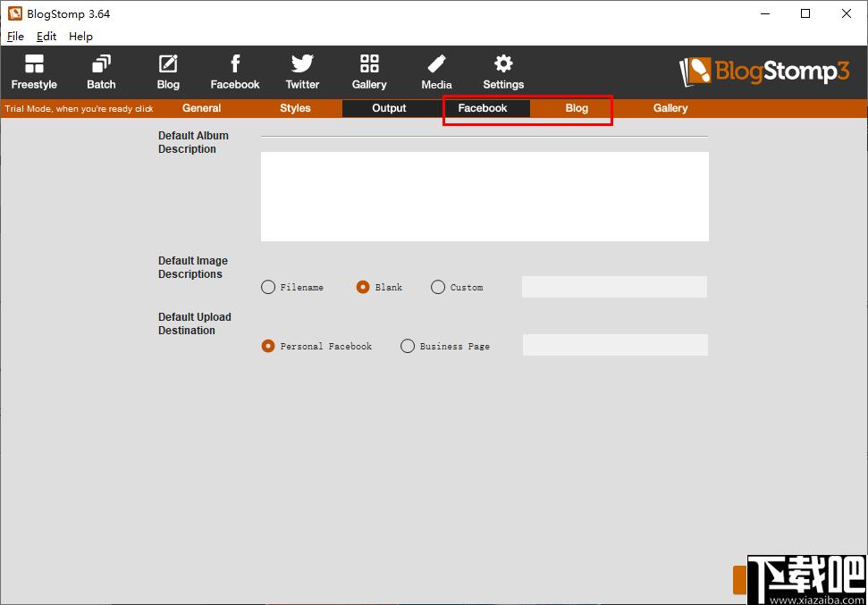
Task: Click the BlogStomp title bar app icon
Action: pyautogui.click(x=15, y=13)
